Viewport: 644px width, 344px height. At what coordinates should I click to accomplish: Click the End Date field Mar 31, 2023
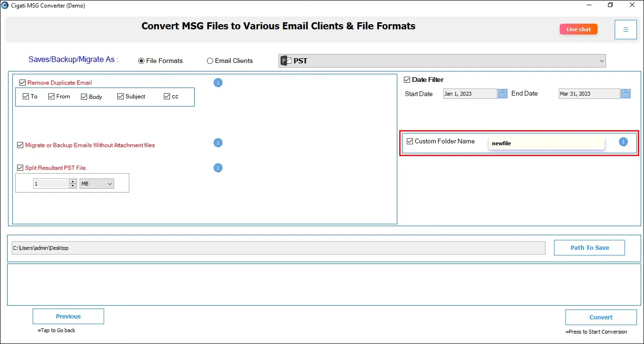click(590, 94)
